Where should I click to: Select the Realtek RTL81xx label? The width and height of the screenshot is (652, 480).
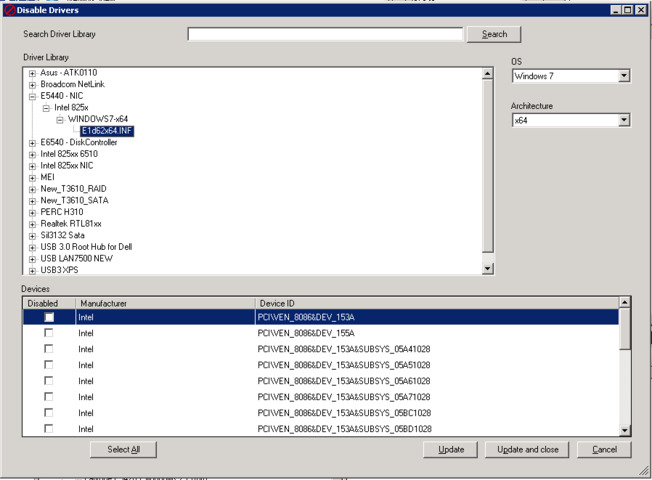tap(71, 224)
